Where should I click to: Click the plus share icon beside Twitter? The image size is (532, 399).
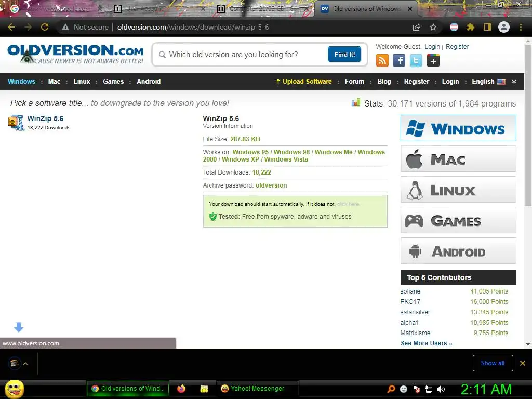pyautogui.click(x=433, y=61)
